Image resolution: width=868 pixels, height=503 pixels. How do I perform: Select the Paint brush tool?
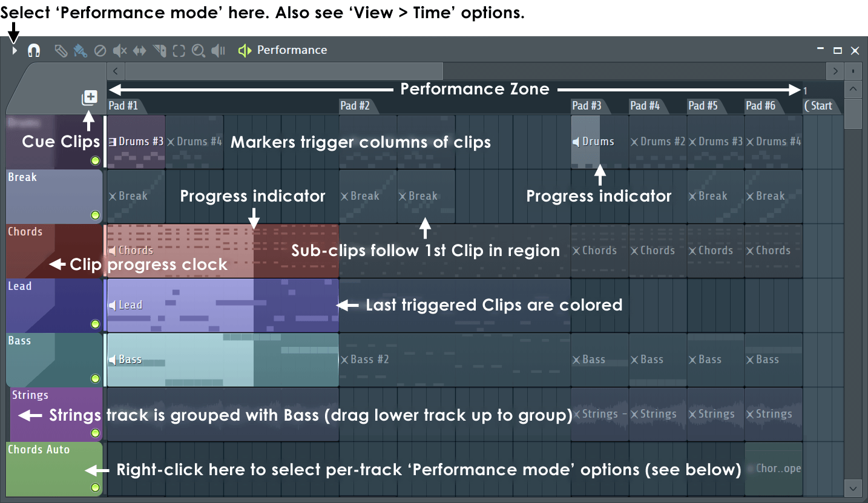tap(80, 51)
